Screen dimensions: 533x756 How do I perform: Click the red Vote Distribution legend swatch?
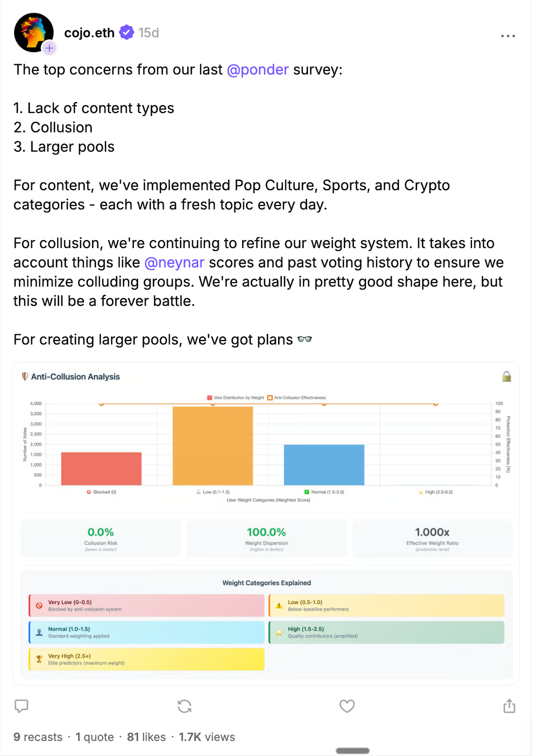coord(210,398)
